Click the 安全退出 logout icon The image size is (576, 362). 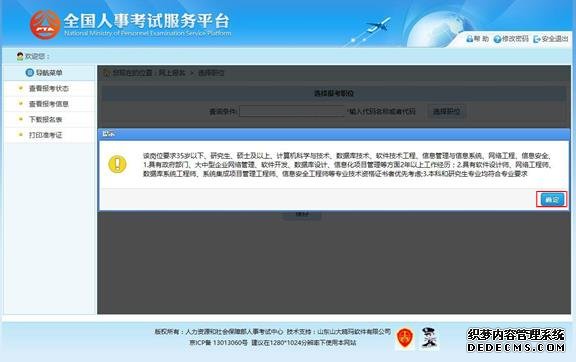pos(537,39)
